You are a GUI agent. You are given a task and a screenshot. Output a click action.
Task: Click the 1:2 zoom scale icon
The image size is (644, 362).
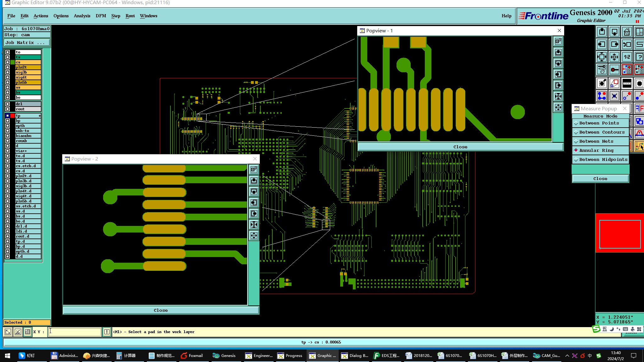tap(627, 57)
